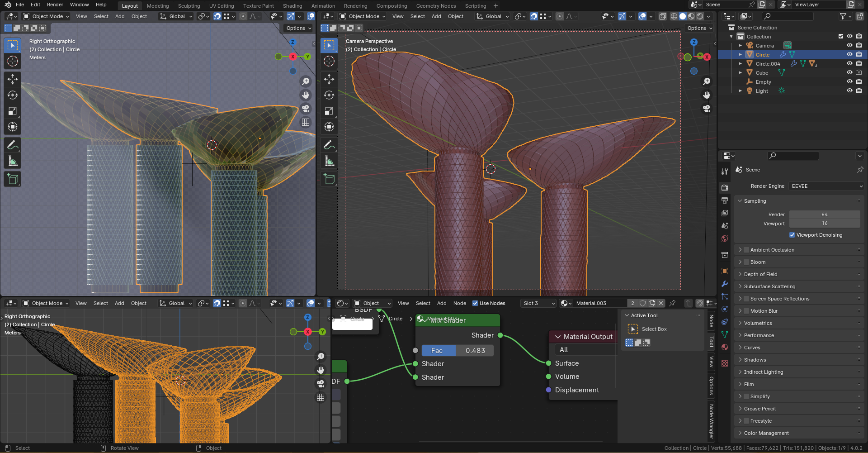Click the Render samples field

[824, 215]
